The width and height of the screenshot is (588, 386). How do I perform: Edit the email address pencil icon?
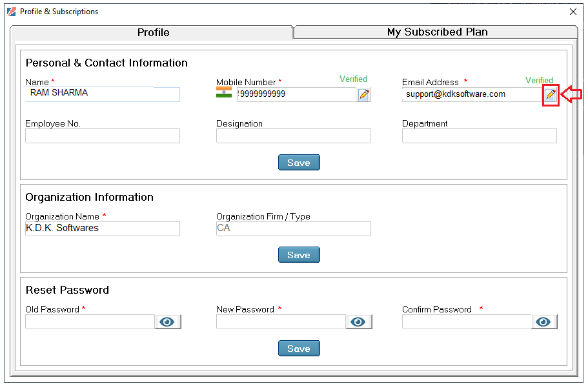coord(550,95)
